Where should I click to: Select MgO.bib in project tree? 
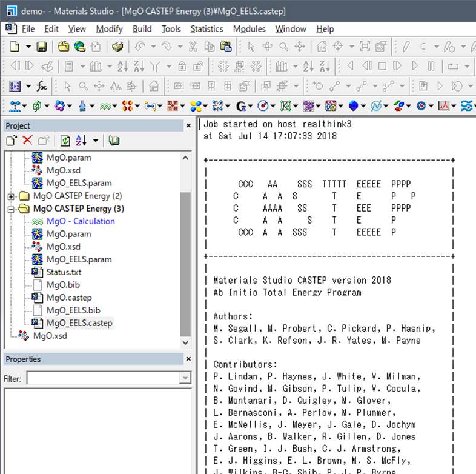(x=63, y=285)
